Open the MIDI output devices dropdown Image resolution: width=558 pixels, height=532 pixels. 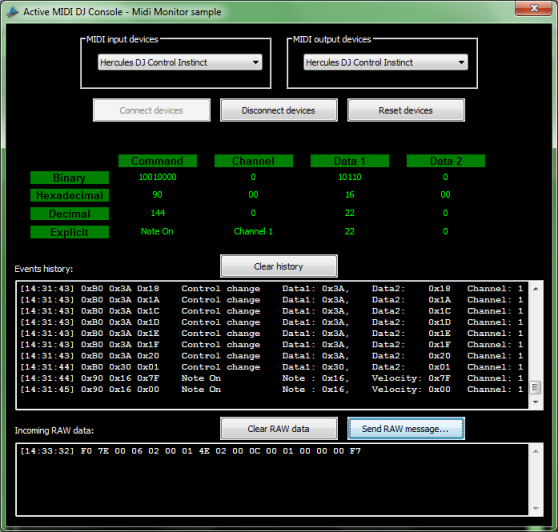tap(386, 62)
